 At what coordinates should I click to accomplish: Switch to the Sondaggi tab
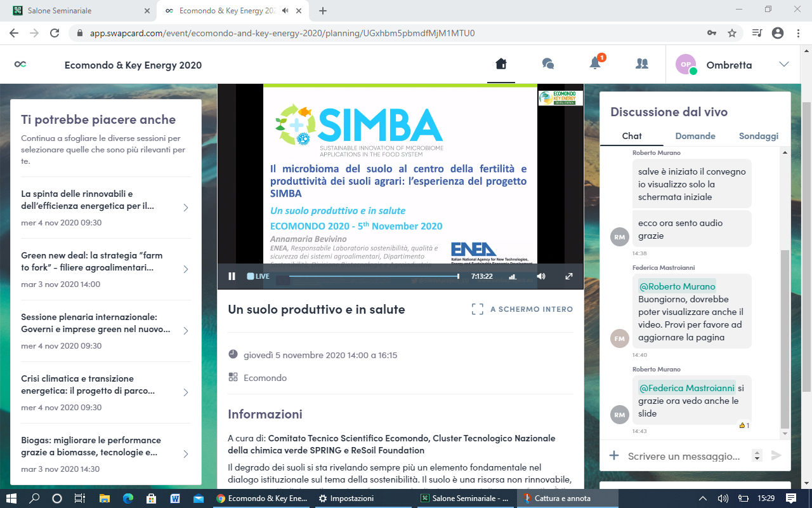point(759,136)
